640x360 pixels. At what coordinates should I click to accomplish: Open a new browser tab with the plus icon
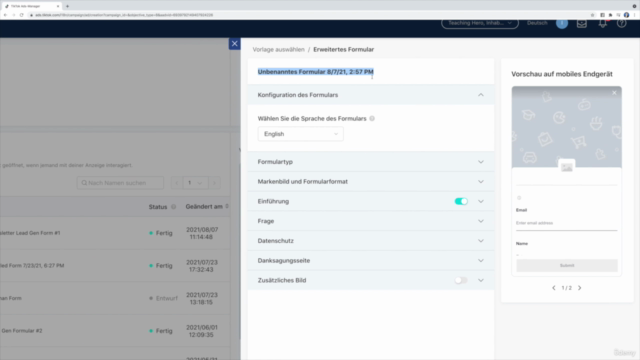coord(67,6)
